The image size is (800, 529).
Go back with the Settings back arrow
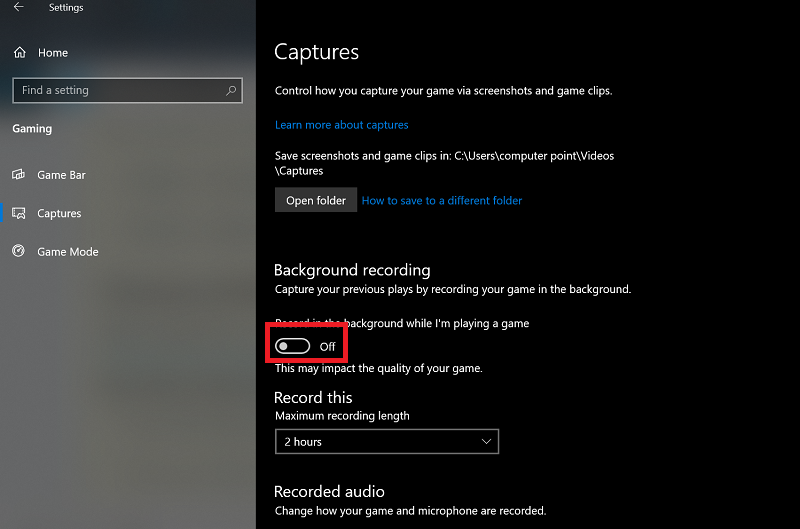click(x=19, y=7)
